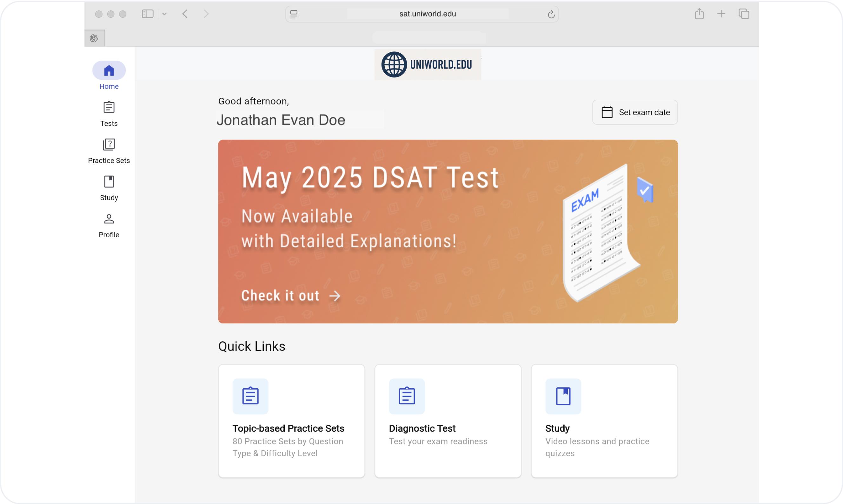The image size is (843, 504).
Task: Open the Study sidebar item
Action: 109,188
